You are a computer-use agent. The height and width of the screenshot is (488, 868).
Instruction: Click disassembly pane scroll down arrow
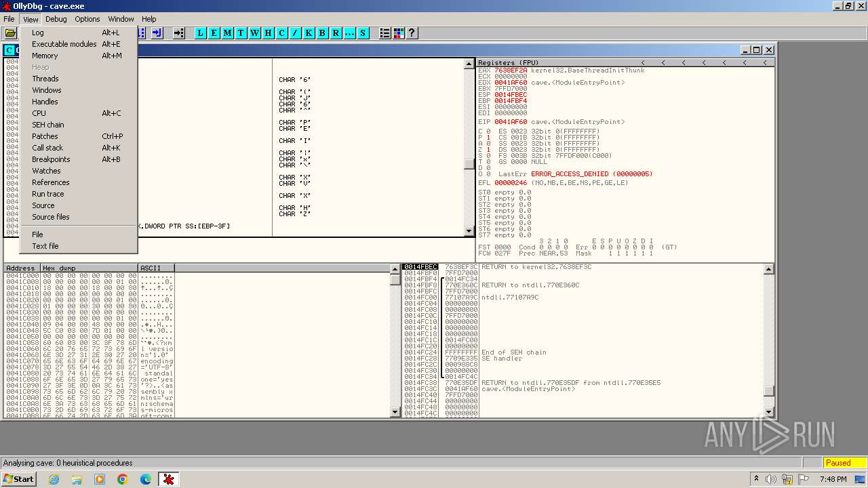coord(469,231)
